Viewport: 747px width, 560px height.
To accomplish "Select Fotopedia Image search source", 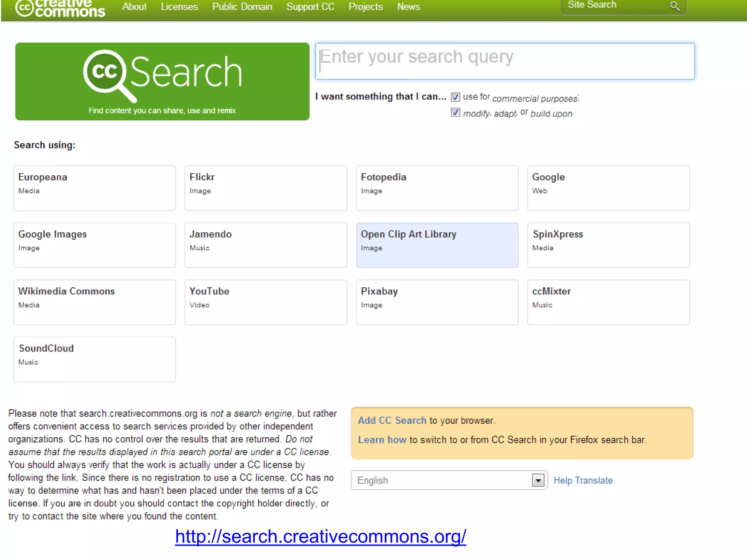I will 437,188.
